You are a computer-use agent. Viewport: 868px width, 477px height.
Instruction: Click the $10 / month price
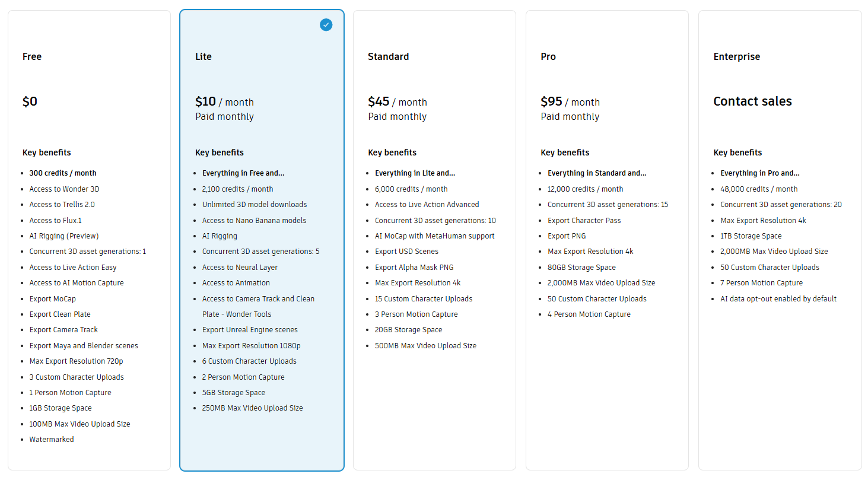click(x=224, y=102)
